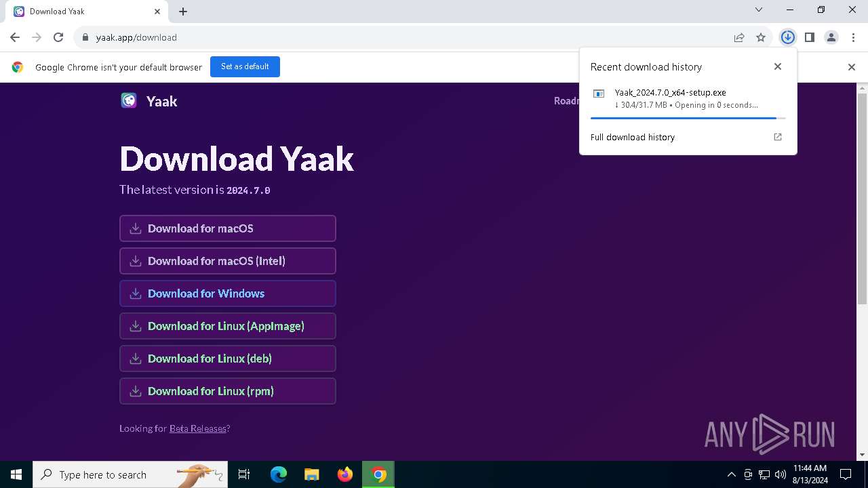
Task: Open a new tab with plus icon
Action: point(183,12)
